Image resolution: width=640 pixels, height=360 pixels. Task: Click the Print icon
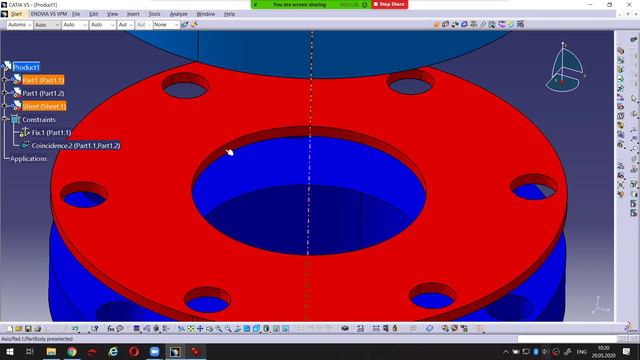(x=38, y=329)
